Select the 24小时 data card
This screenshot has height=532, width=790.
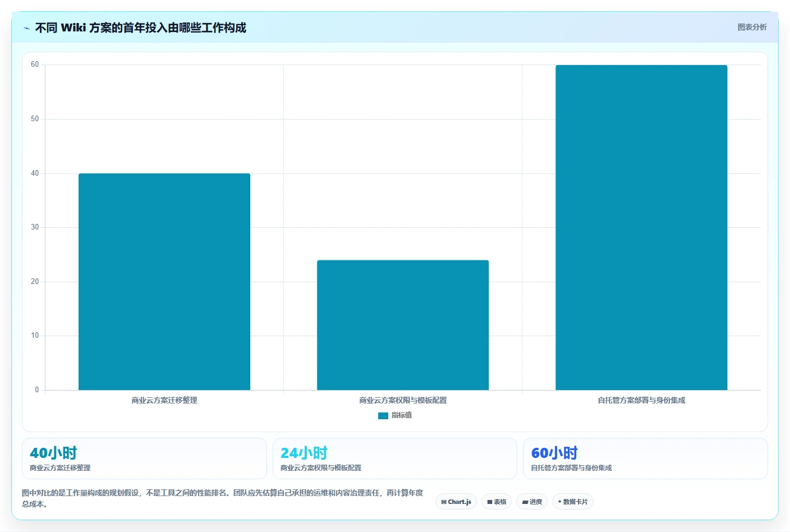(394, 458)
